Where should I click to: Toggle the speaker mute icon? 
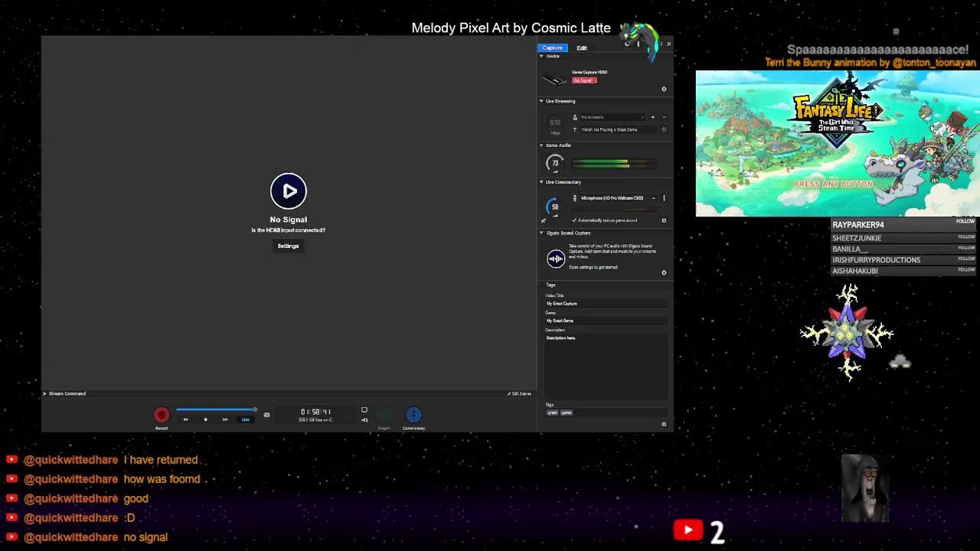coord(364,419)
